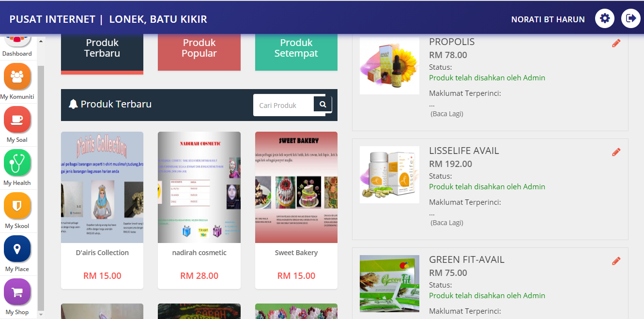Open the My Skool icon
Viewport: 644px width, 319px height.
[17, 206]
